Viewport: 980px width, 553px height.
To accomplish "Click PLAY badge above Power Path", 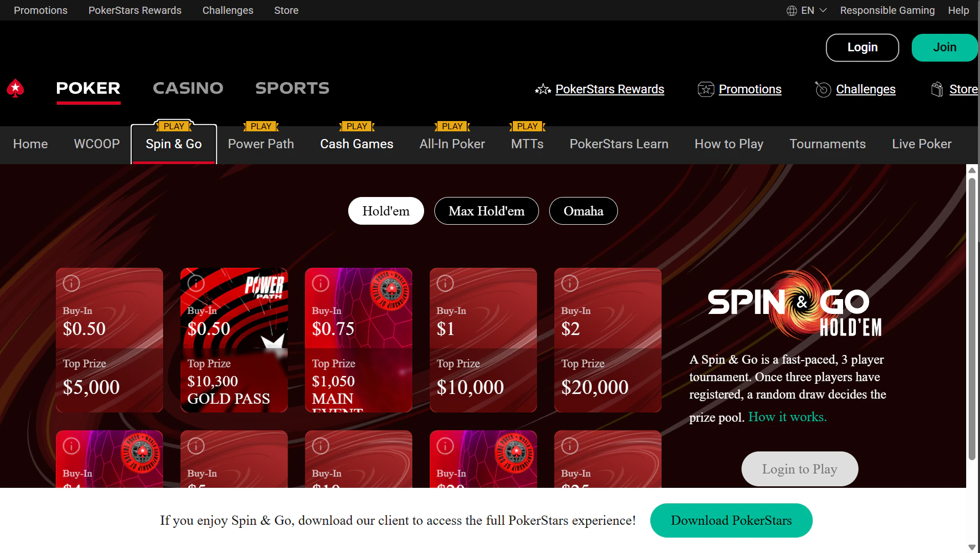I will tap(261, 126).
